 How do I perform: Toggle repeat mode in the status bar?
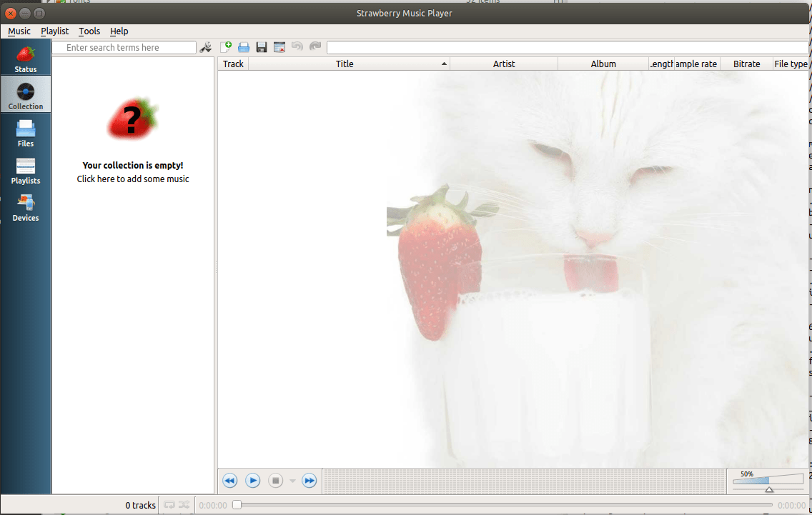169,505
